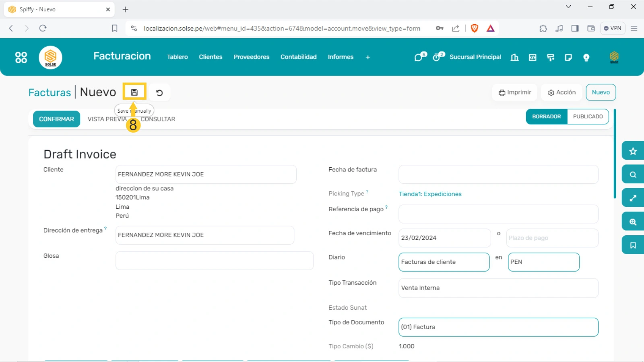
Task: Expand the Tipo de Documento dropdown
Action: (x=498, y=327)
